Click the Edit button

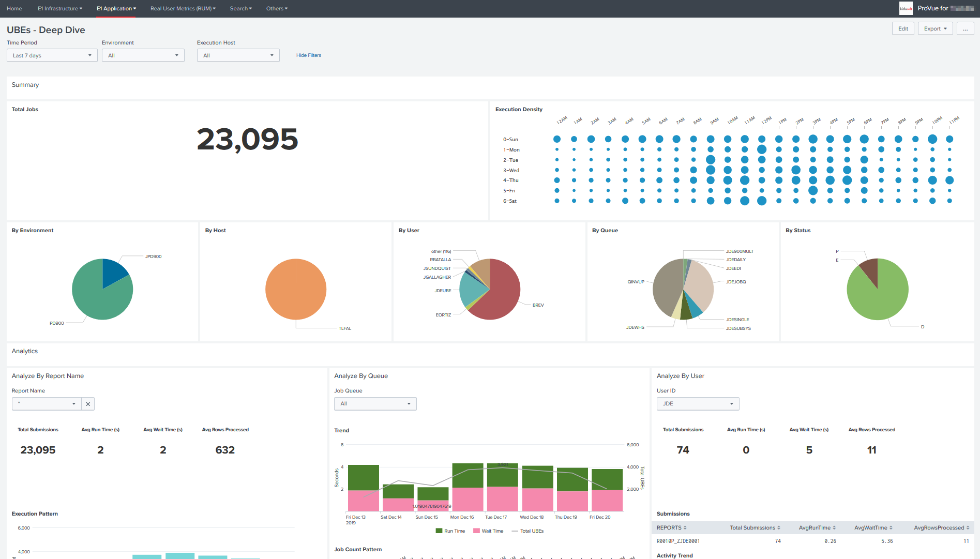pos(903,29)
